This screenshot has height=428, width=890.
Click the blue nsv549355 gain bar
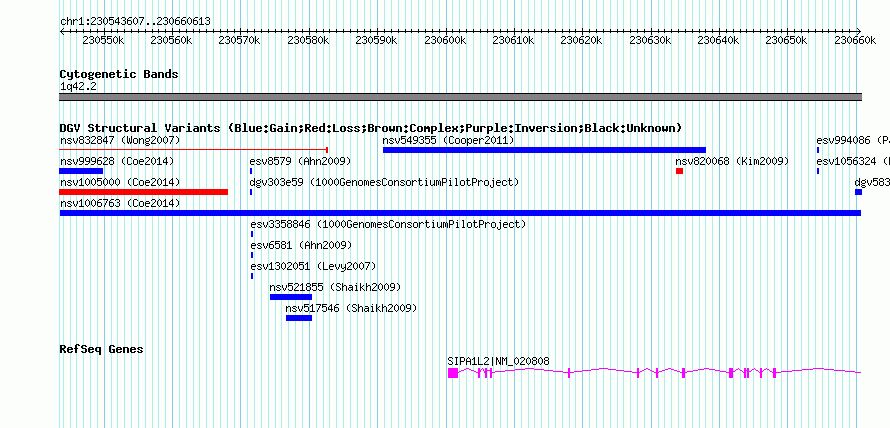tap(544, 150)
